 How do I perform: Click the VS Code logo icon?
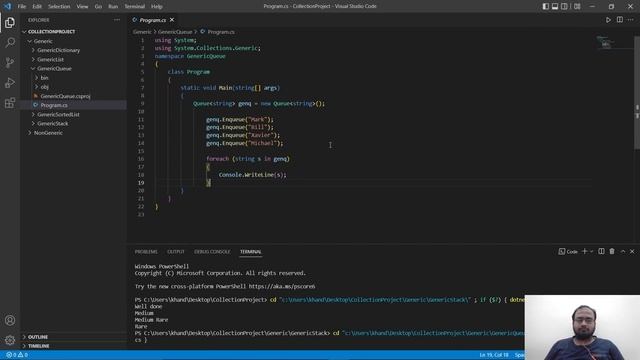click(x=7, y=6)
